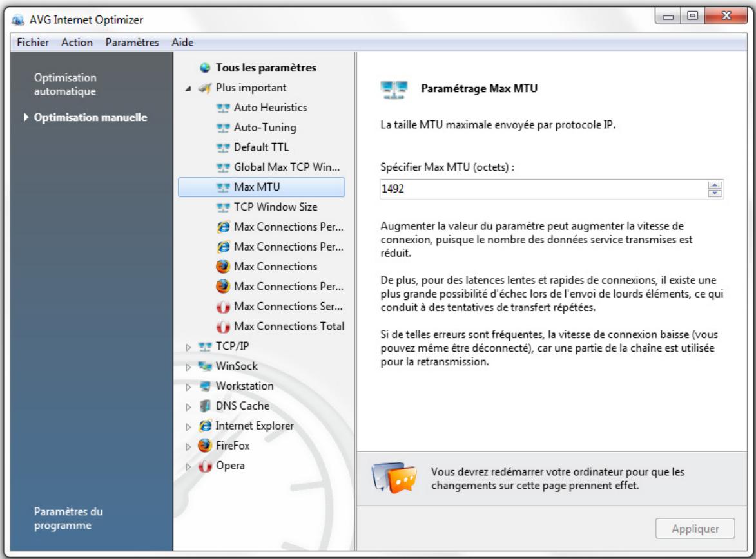The height and width of the screenshot is (559, 756).
Task: Collapse the Plus important tree node
Action: 188,89
